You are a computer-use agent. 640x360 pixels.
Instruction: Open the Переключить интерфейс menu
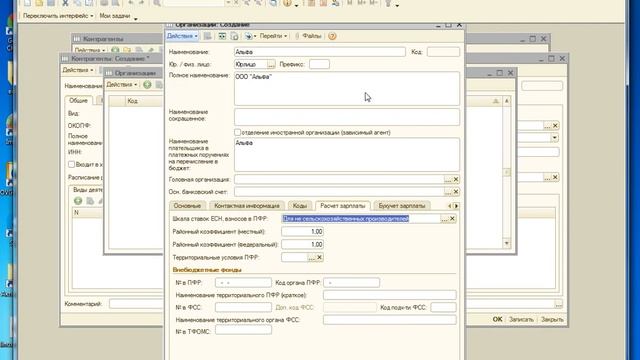point(58,16)
